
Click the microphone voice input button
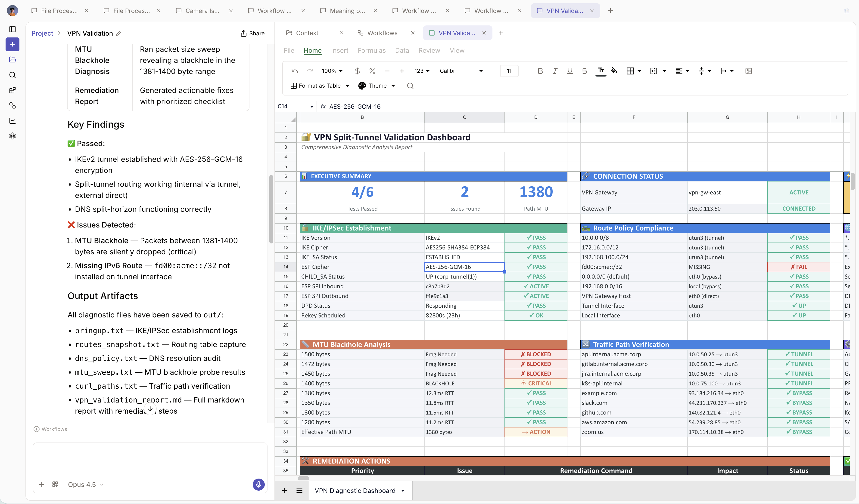tap(258, 484)
